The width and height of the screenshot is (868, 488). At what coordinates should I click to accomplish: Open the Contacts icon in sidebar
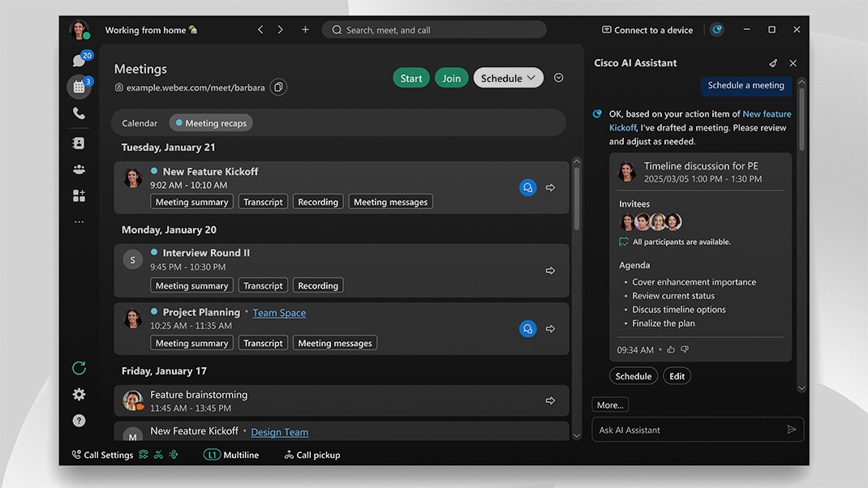pyautogui.click(x=79, y=143)
